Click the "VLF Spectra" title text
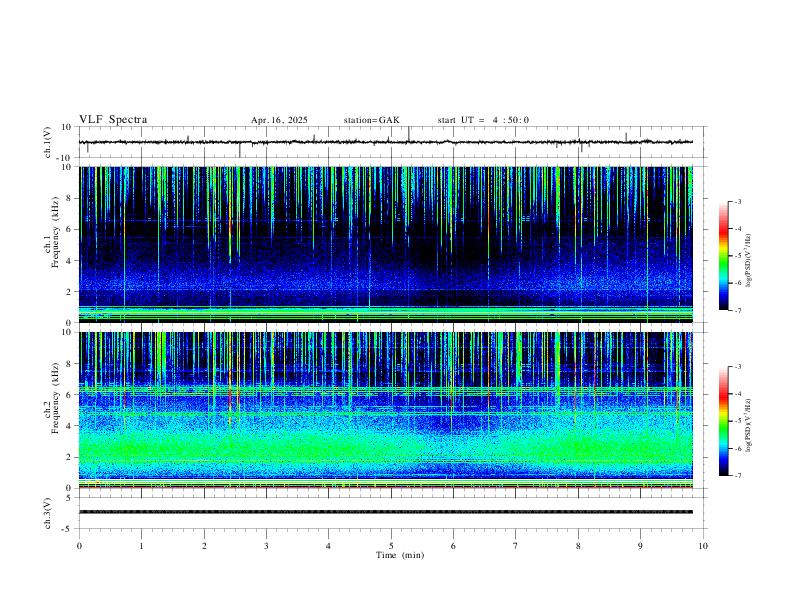792x612 pixels. 113,120
